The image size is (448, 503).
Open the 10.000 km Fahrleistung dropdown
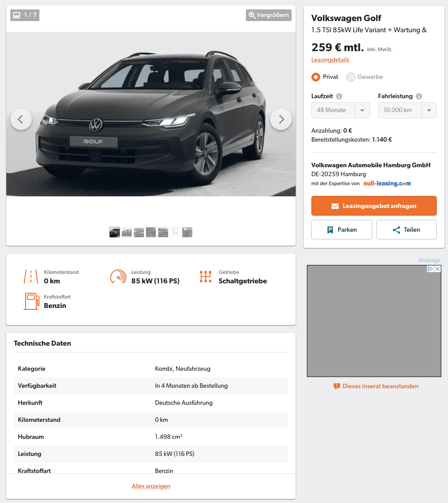tap(407, 110)
